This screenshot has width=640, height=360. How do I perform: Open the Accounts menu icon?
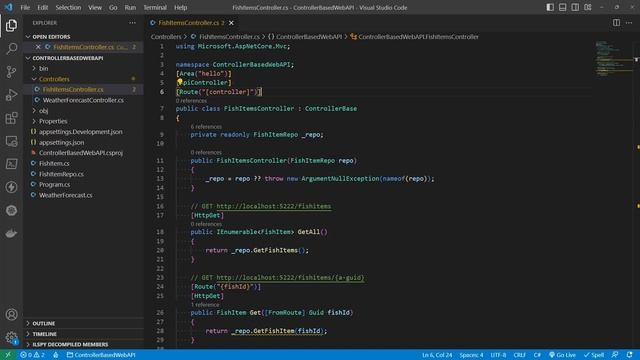coord(11,314)
